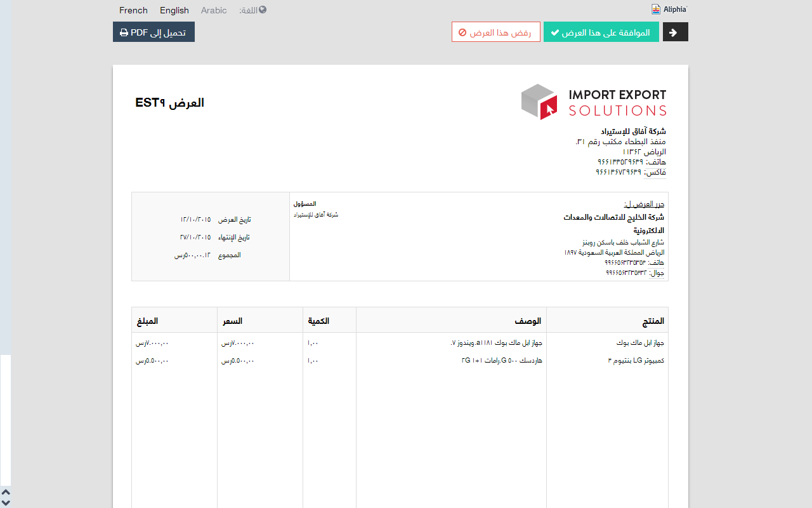
Task: Select Arabic language option
Action: click(214, 10)
